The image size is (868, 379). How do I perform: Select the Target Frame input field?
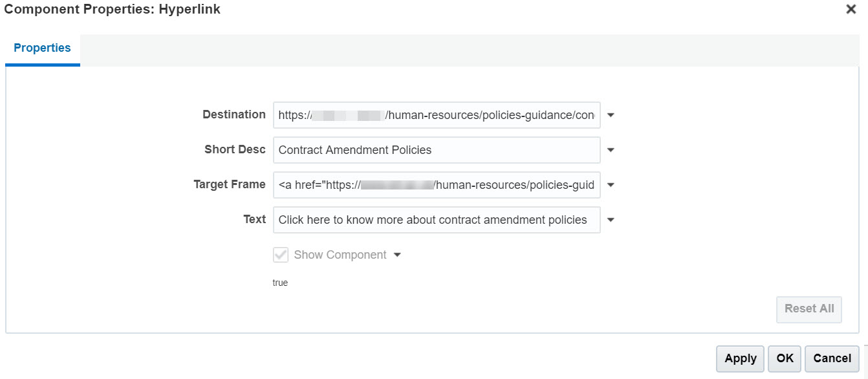tap(437, 185)
